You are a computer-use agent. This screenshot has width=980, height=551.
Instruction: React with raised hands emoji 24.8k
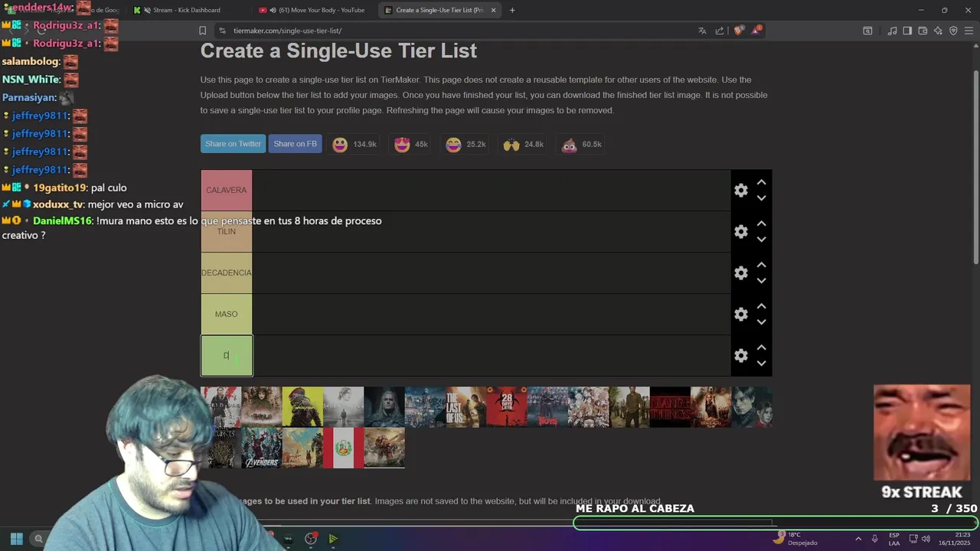click(523, 145)
